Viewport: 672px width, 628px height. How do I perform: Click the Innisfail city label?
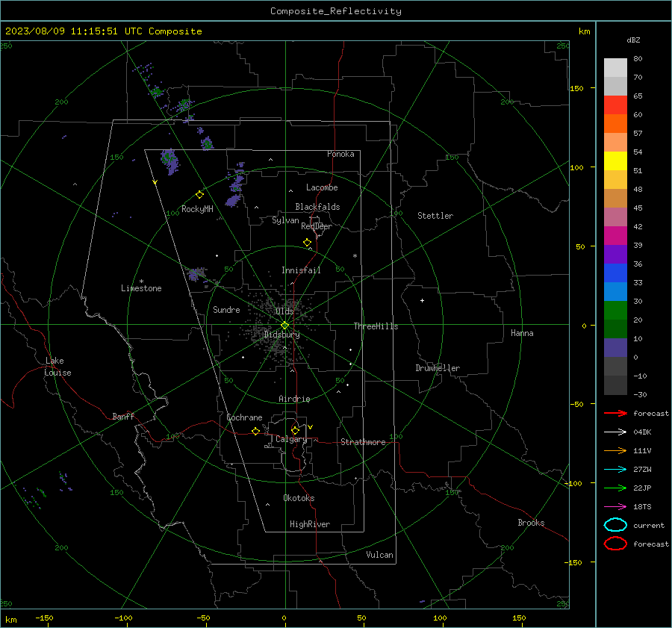click(x=301, y=270)
